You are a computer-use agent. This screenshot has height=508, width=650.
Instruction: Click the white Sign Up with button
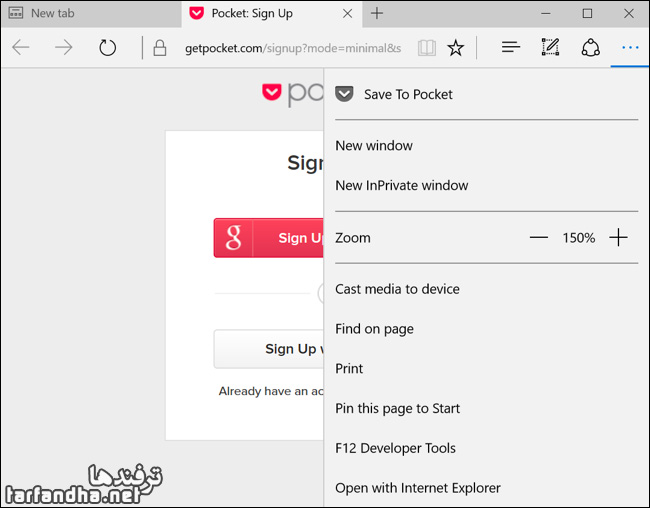point(269,349)
